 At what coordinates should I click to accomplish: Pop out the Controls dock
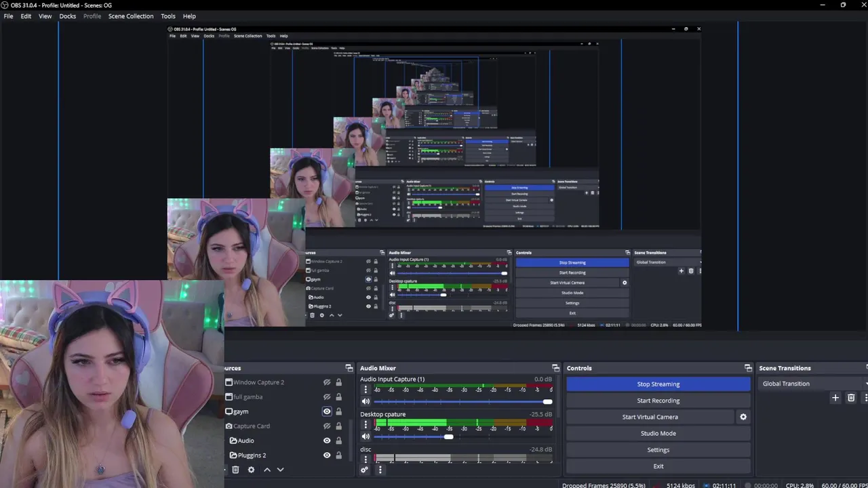pyautogui.click(x=748, y=368)
